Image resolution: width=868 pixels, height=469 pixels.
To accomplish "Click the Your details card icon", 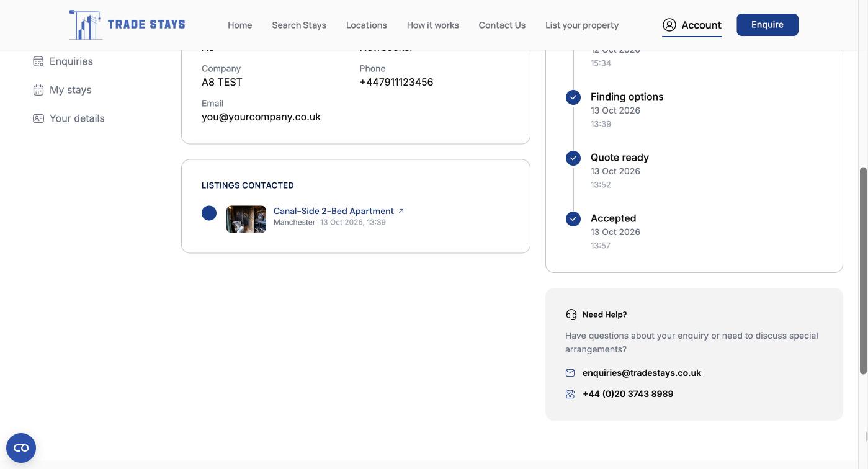I will click(38, 118).
